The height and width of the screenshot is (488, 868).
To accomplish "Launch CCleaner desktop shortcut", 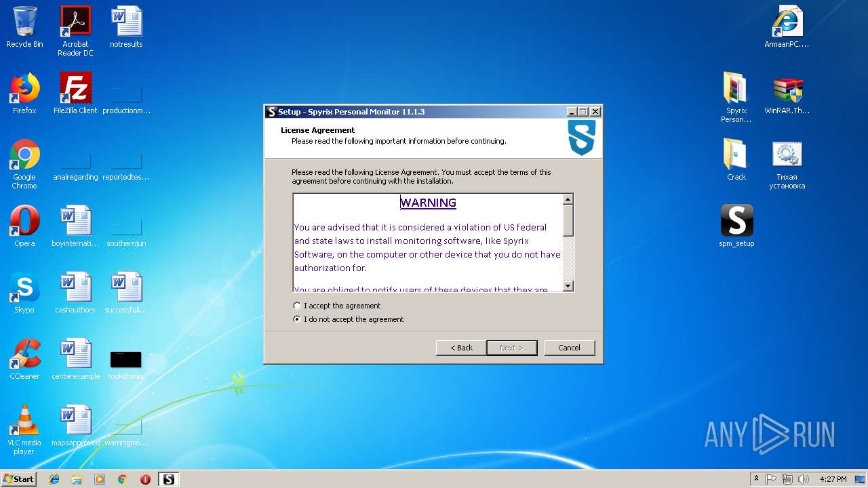I will (24, 360).
